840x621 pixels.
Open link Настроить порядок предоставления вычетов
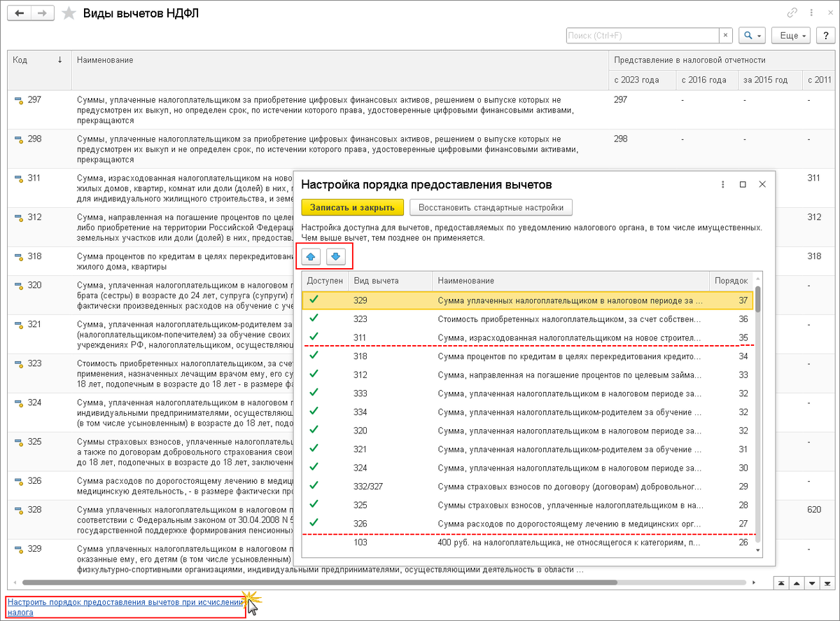124,606
